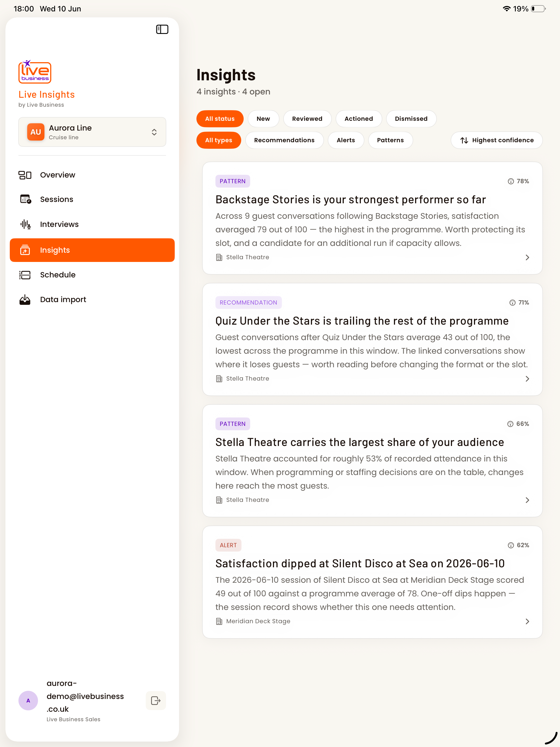Show only Patterns
560x747 pixels.
point(390,140)
